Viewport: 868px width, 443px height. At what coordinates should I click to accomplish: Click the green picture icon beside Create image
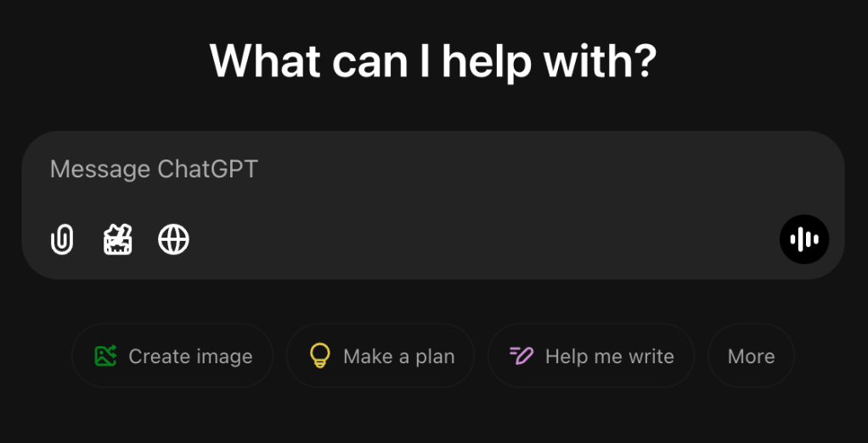(106, 356)
